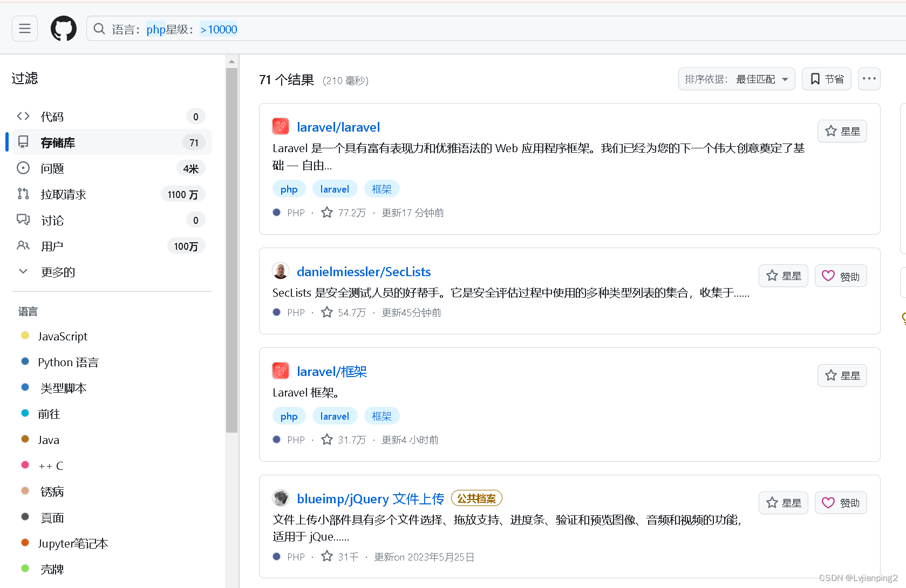Viewport: 906px width, 588px height.
Task: Open 31.7万 stargazers of laravel/框架
Action: pos(344,440)
